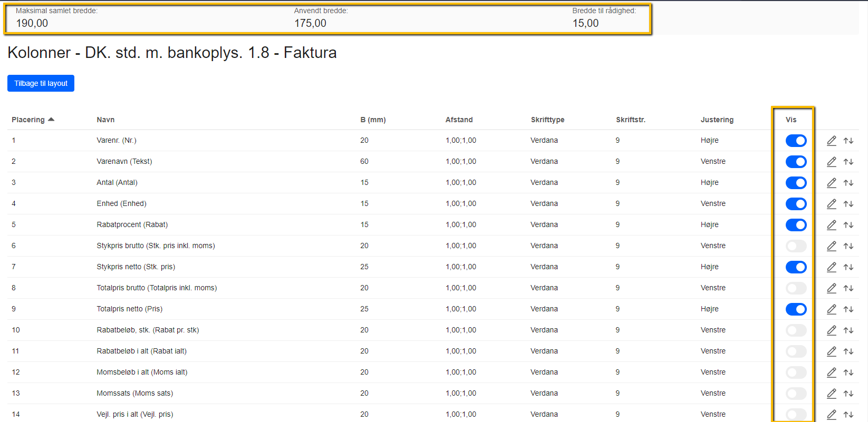Edit the Antal (Antal) column row
The height and width of the screenshot is (422, 868).
click(x=832, y=183)
